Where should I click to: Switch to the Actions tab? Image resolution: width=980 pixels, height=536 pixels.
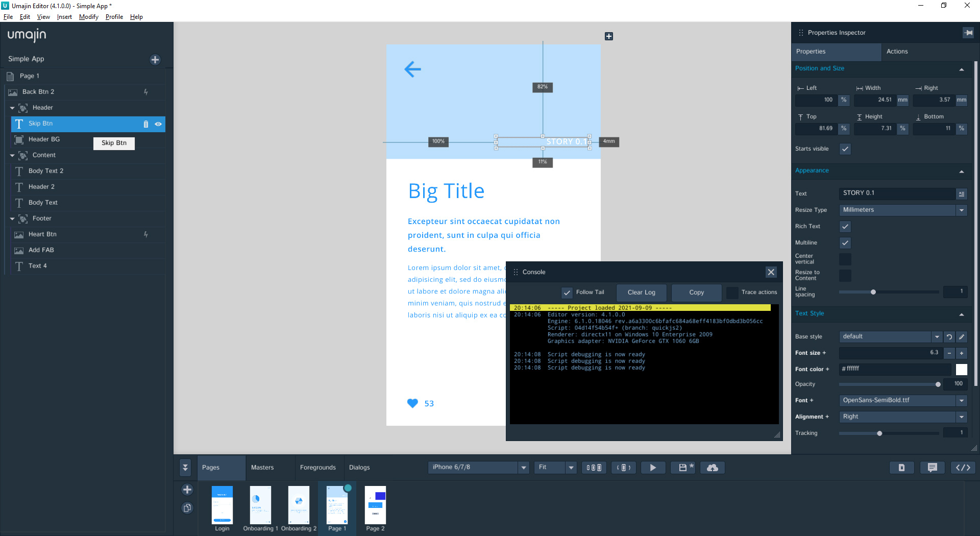coord(897,52)
